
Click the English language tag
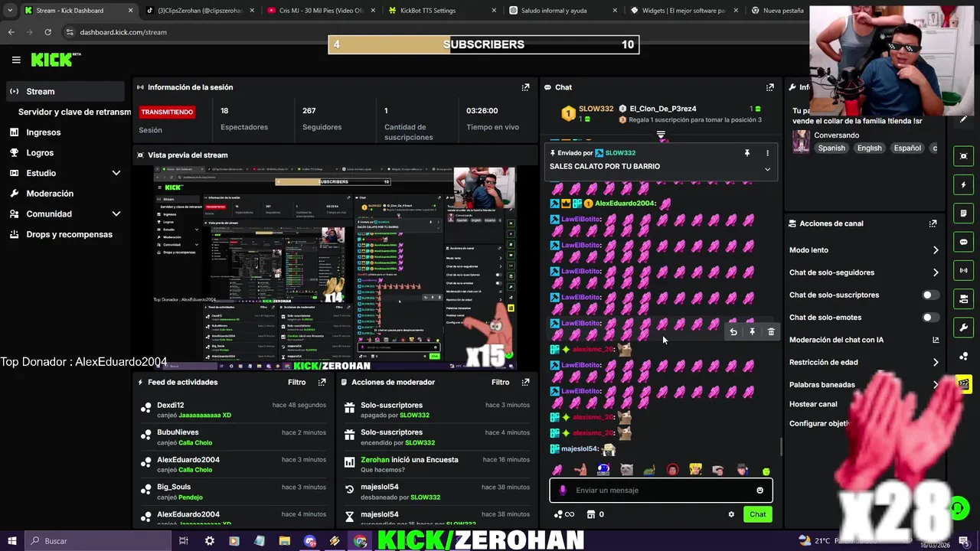869,148
